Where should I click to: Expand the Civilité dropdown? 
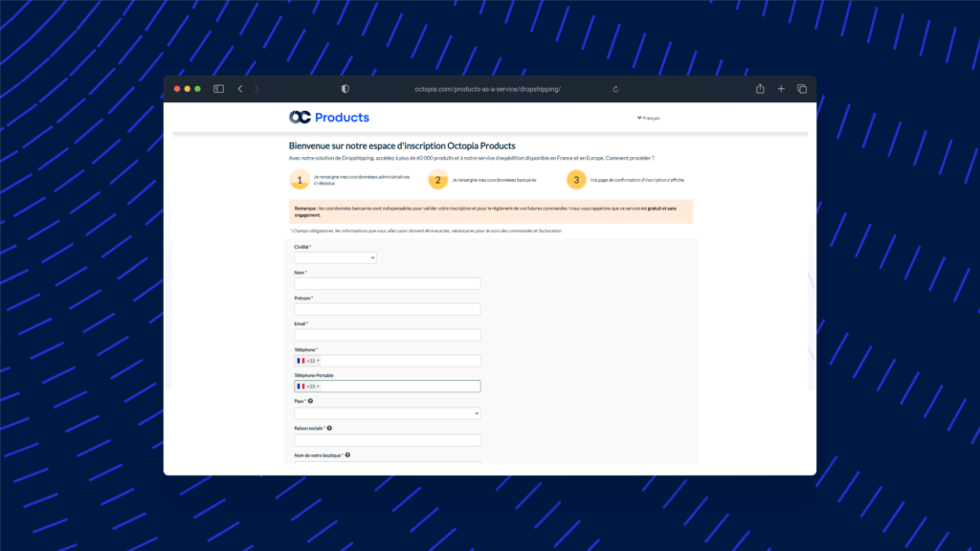pos(335,257)
